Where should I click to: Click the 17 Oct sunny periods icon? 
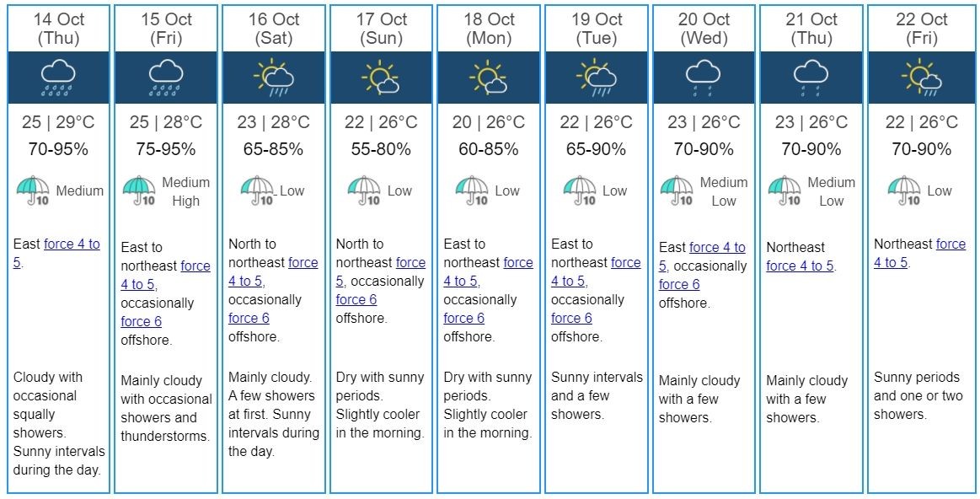pos(381,78)
